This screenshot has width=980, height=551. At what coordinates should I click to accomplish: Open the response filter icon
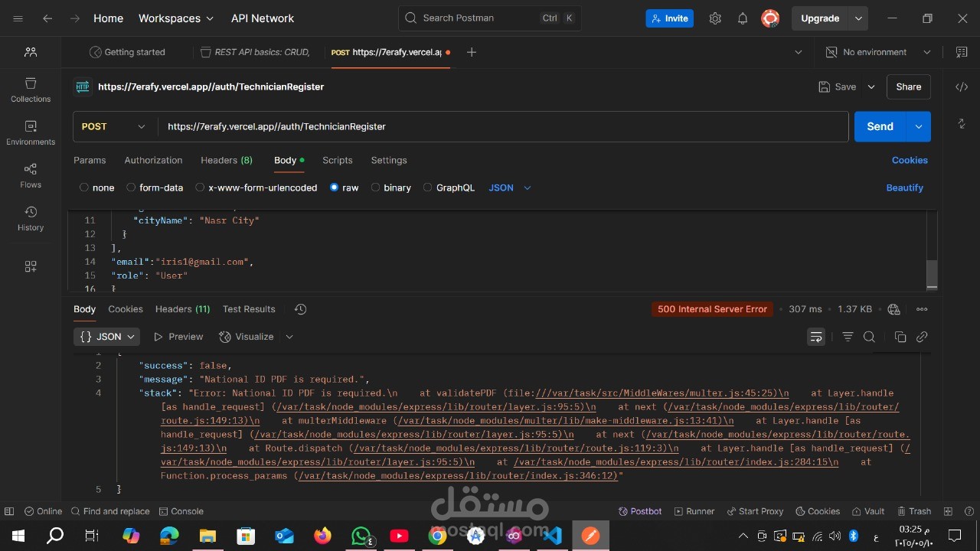click(x=848, y=337)
